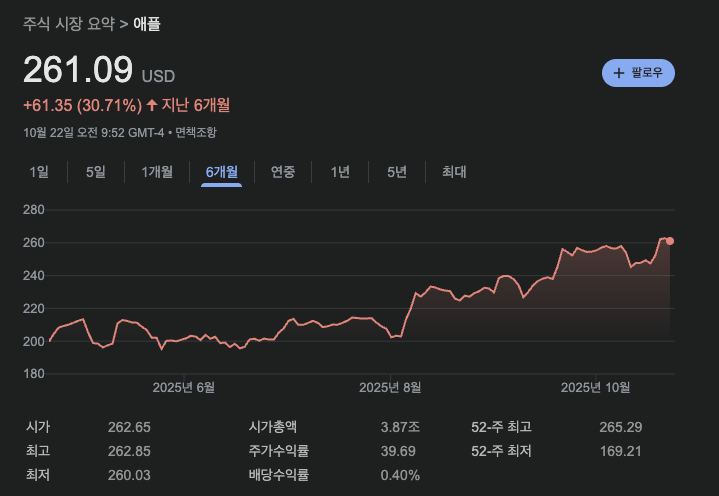This screenshot has width=719, height=496.
Task: Click the 시가총액 value 3.87조
Action: [400, 427]
